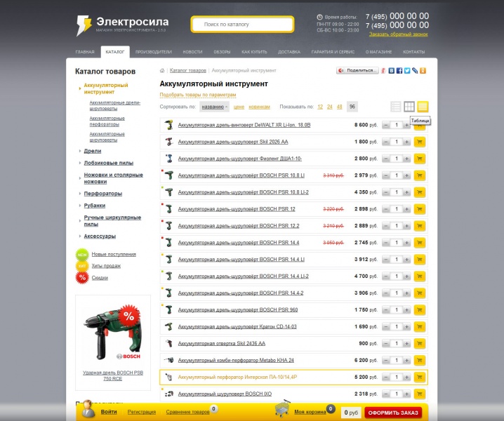The width and height of the screenshot is (504, 421).
Task: Add Skil 2436 AA screwdriver to cart
Action: (x=420, y=344)
